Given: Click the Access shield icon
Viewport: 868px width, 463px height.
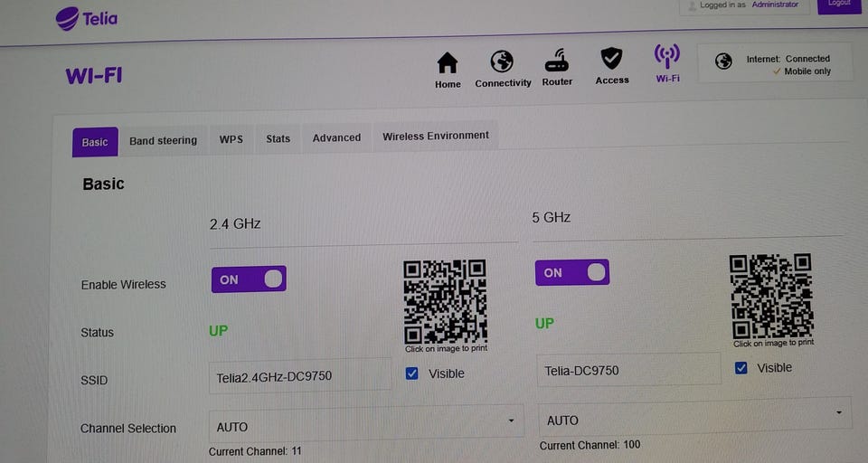Looking at the screenshot, I should pos(611,59).
